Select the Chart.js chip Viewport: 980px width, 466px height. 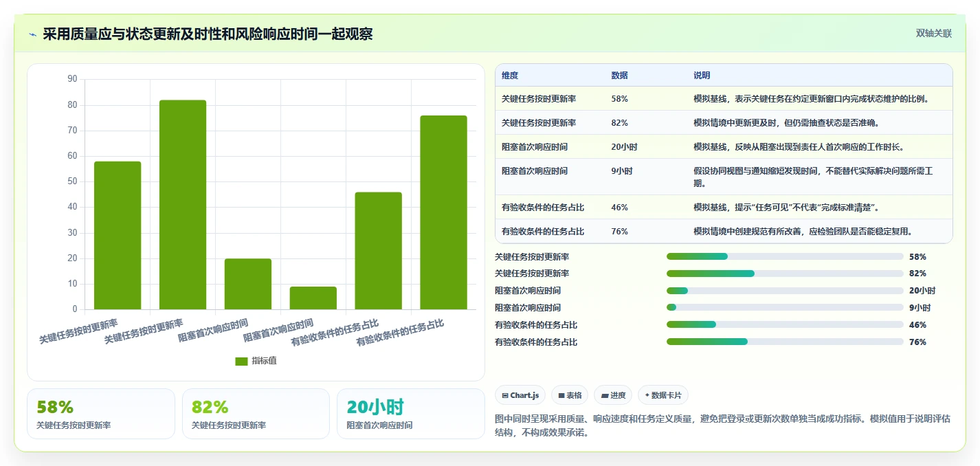point(520,395)
